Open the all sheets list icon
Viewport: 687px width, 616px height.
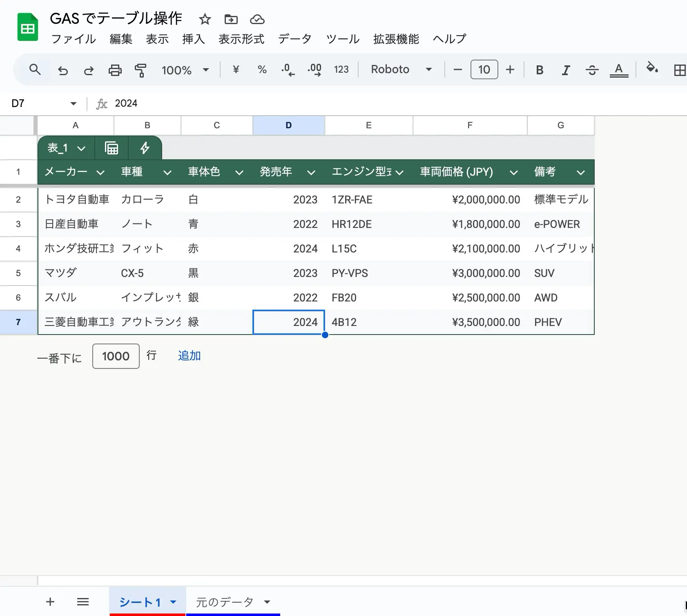(x=83, y=602)
